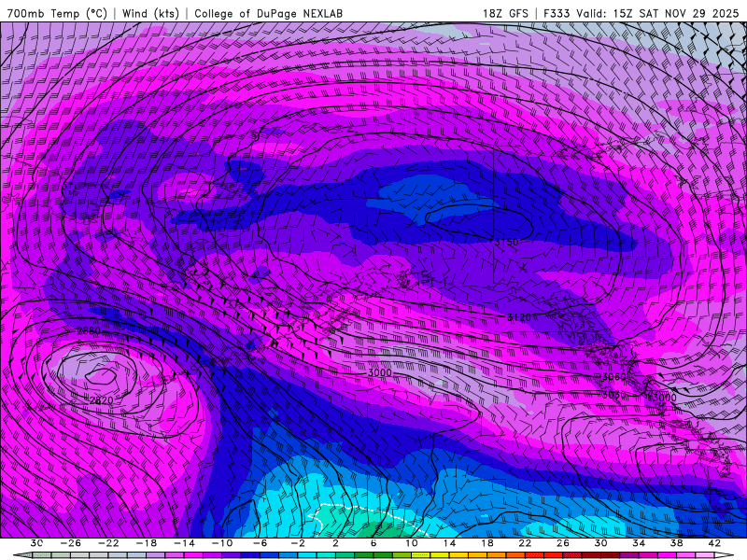Click the 3060 height contour label
The width and height of the screenshot is (747, 560).
pyautogui.click(x=613, y=377)
